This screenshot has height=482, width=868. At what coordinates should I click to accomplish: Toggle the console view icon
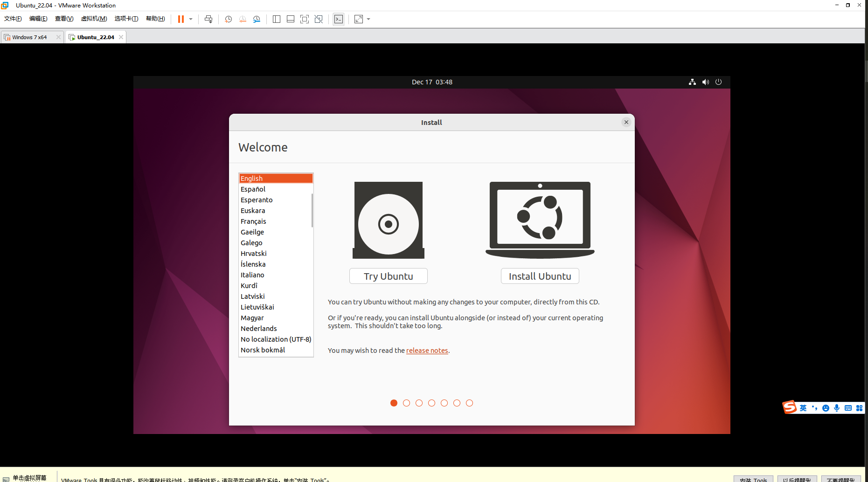(x=339, y=19)
